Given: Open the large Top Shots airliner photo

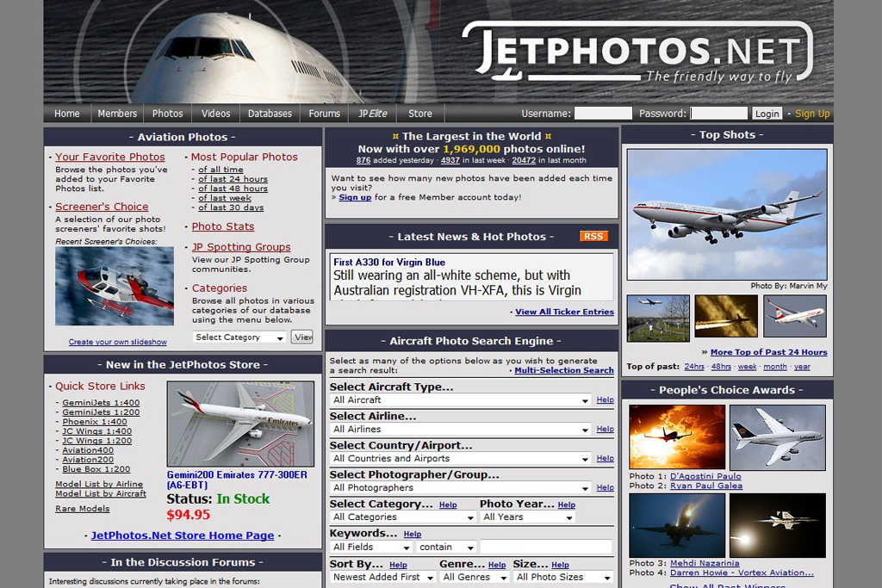Looking at the screenshot, I should tap(727, 214).
